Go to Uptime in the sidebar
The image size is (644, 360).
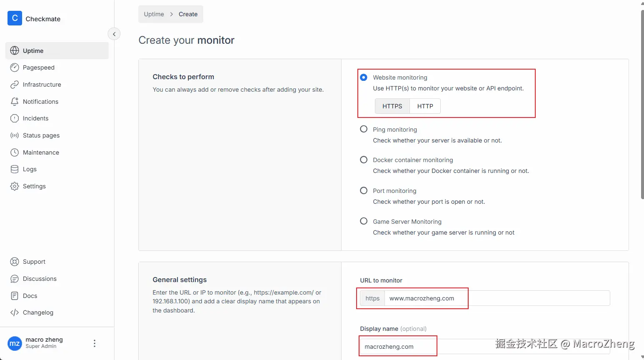coord(33,51)
